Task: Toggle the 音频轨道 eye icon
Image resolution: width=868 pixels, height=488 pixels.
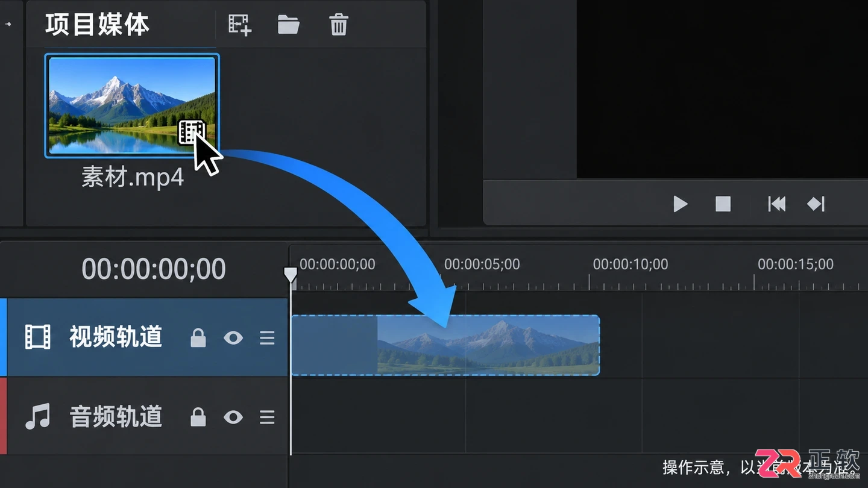Action: [233, 417]
